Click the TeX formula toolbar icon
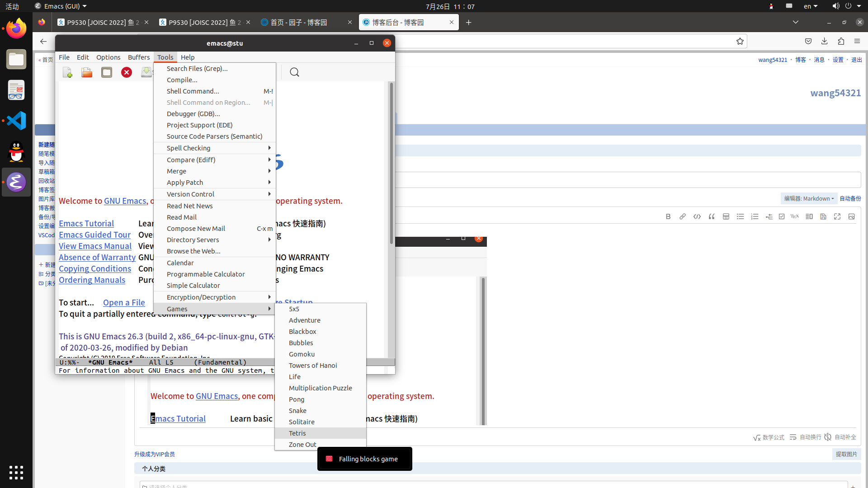Viewport: 868px width, 488px height. (x=794, y=216)
